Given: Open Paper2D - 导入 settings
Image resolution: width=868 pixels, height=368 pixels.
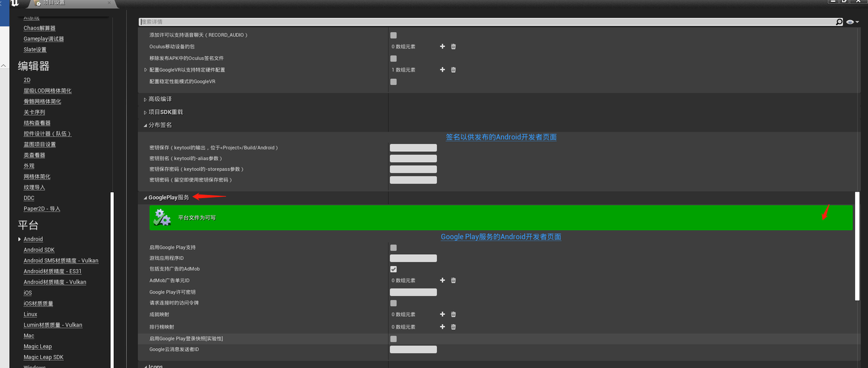Looking at the screenshot, I should pos(42,209).
